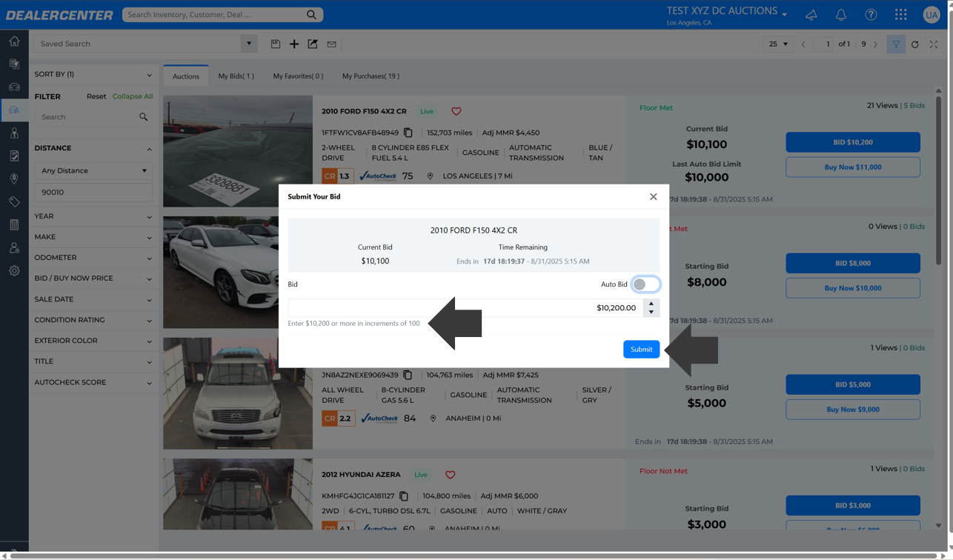Open the dollar location pin icon in the sidebar
The height and width of the screenshot is (560, 953).
point(14,179)
